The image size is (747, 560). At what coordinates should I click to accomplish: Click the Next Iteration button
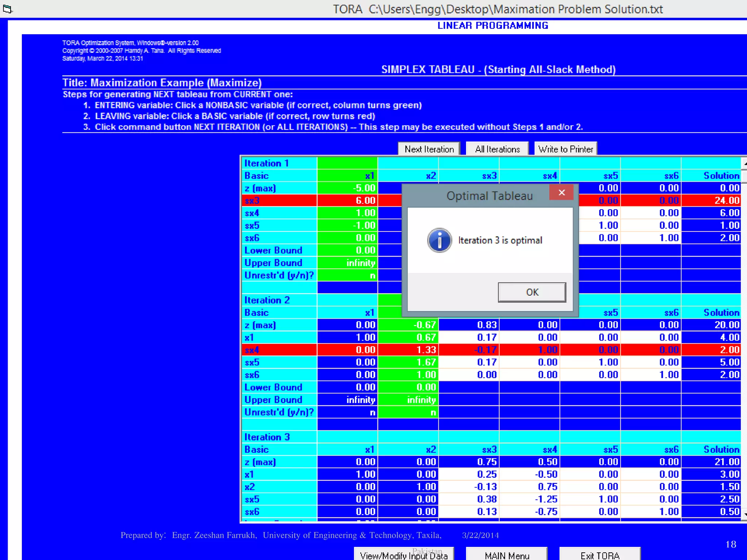(429, 149)
